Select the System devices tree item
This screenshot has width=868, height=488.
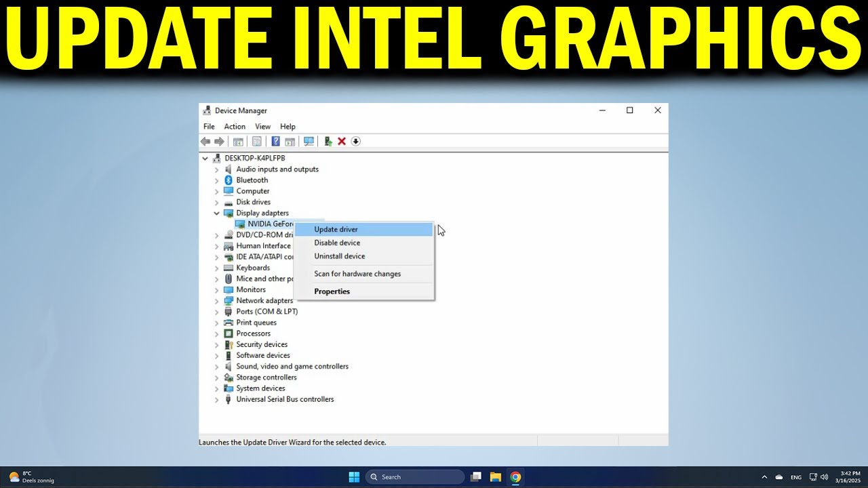pos(260,388)
